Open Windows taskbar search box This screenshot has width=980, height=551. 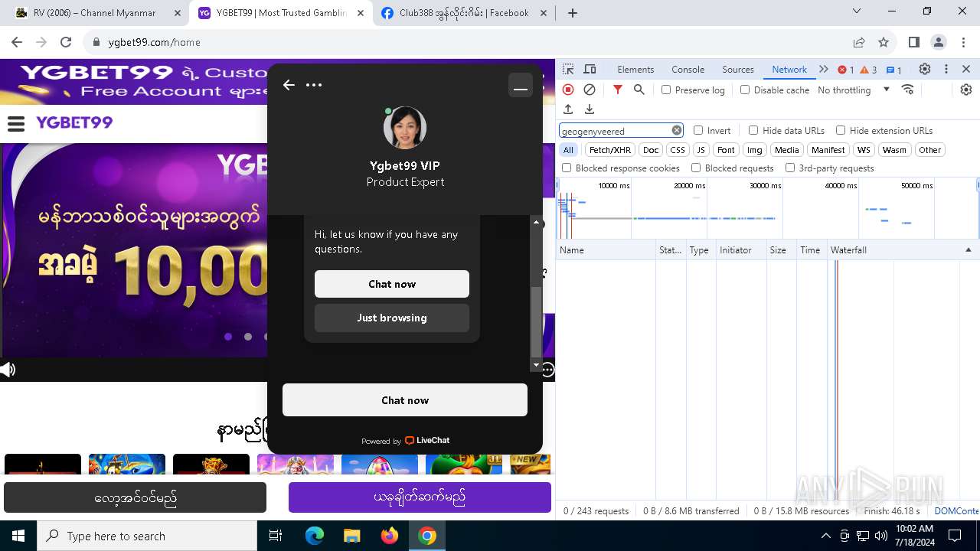coord(148,536)
